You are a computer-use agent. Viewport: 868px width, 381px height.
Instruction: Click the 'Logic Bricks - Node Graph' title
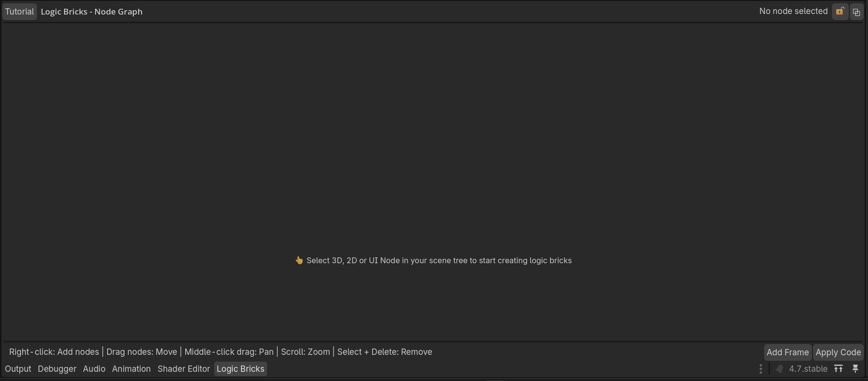click(x=92, y=12)
